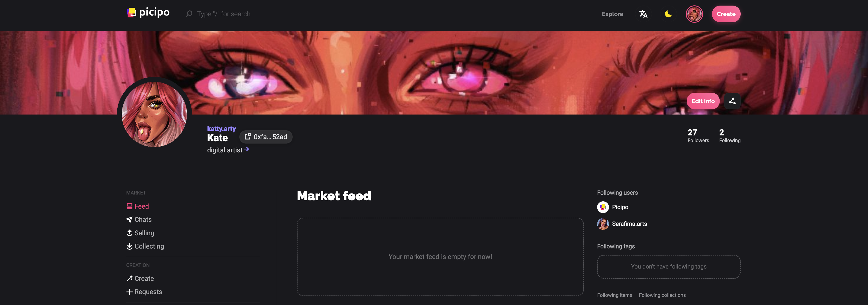
Task: Open the user avatar in the top bar
Action: [694, 14]
